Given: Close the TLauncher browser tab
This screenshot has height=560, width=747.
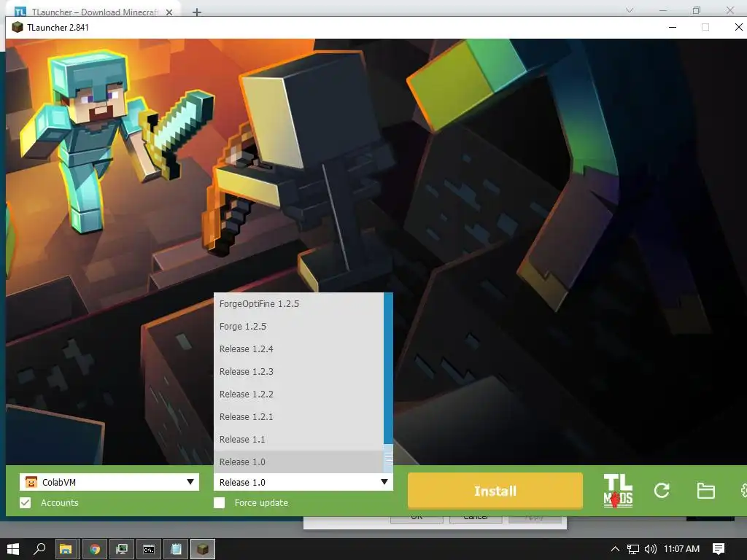Looking at the screenshot, I should click(x=169, y=12).
